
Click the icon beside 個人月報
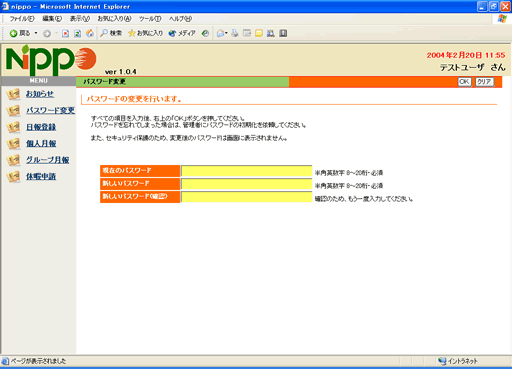coord(13,144)
